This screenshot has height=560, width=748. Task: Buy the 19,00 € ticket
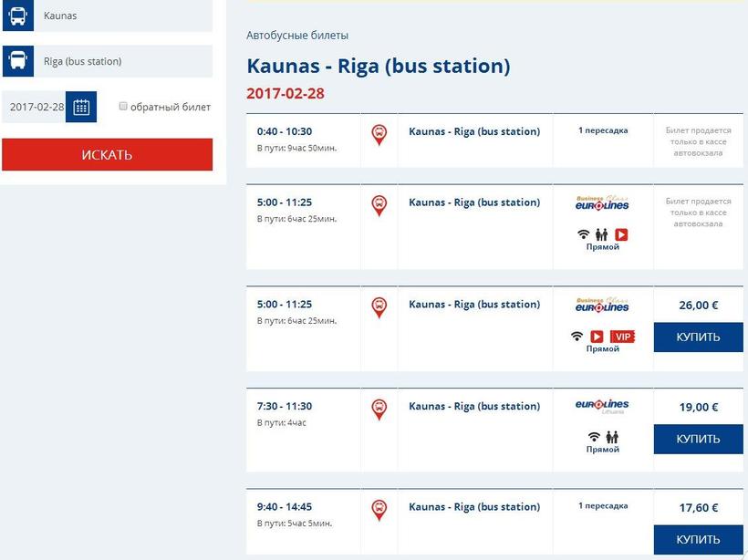[698, 439]
